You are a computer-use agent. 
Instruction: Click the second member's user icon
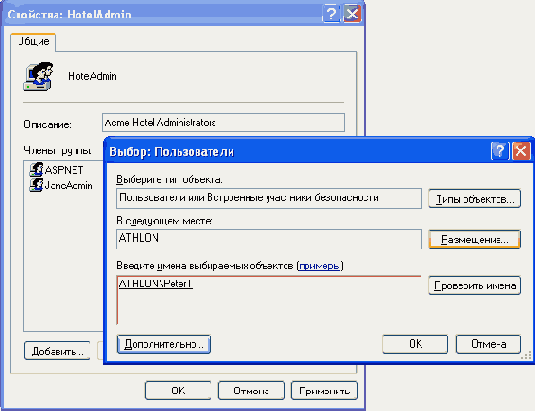(x=36, y=185)
